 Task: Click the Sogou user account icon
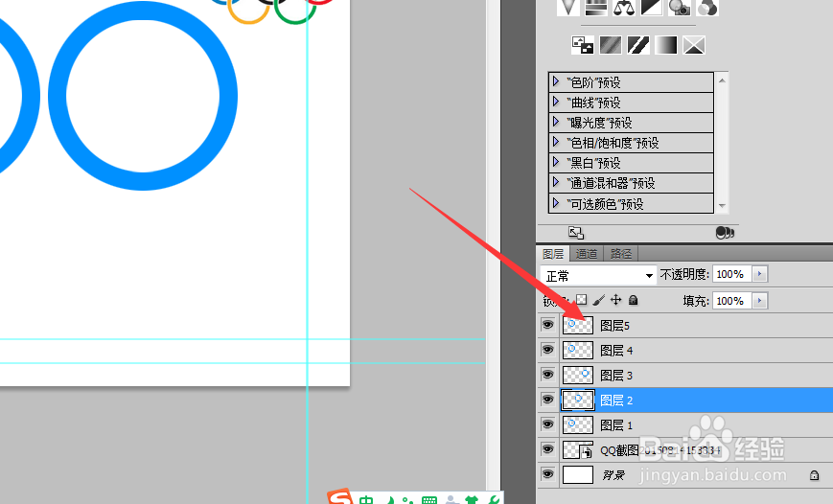point(451,500)
